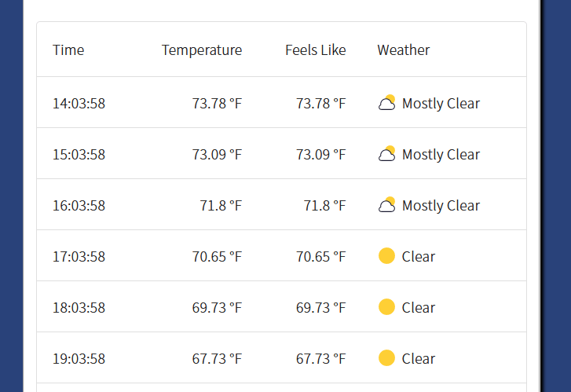Click the 14:03:58 time cell
571x392 pixels.
[79, 104]
